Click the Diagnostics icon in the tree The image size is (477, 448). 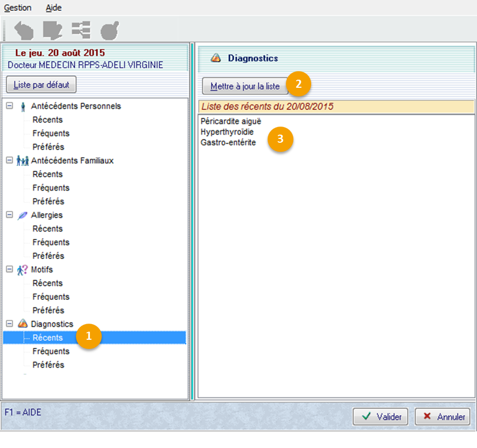23,324
